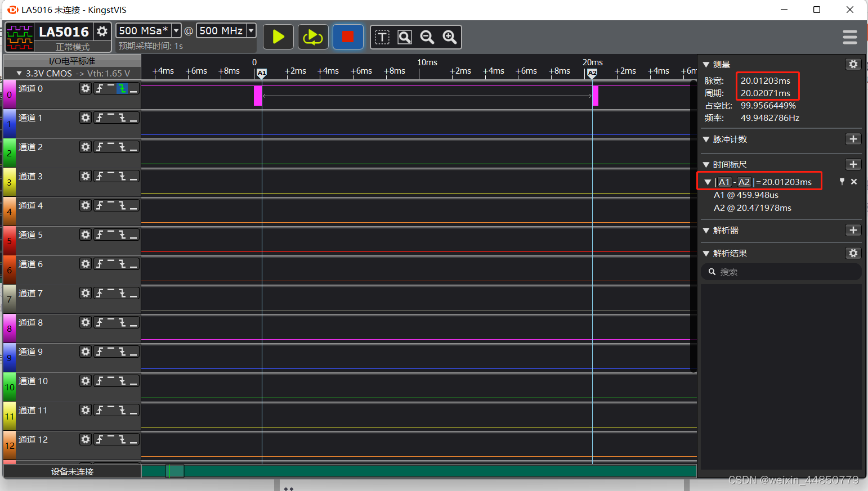The height and width of the screenshot is (491, 868).
Task: Collapse the 解析器 section
Action: (706, 230)
